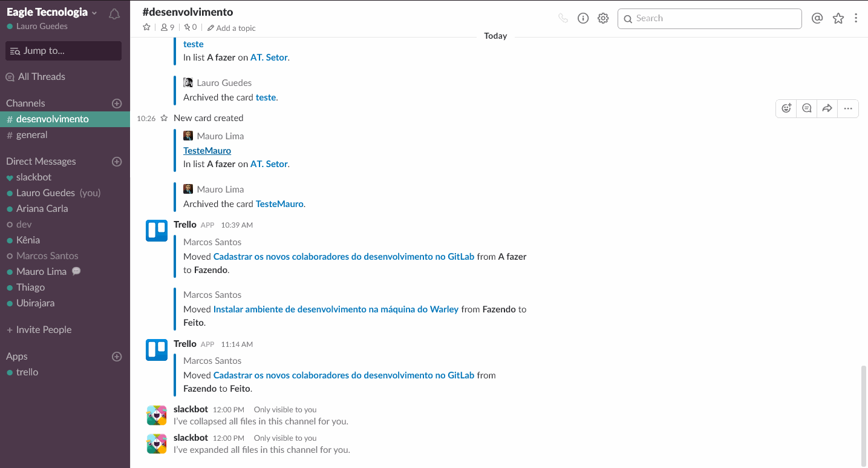Open TesteMauro card title link
The width and height of the screenshot is (868, 468).
pyautogui.click(x=207, y=151)
